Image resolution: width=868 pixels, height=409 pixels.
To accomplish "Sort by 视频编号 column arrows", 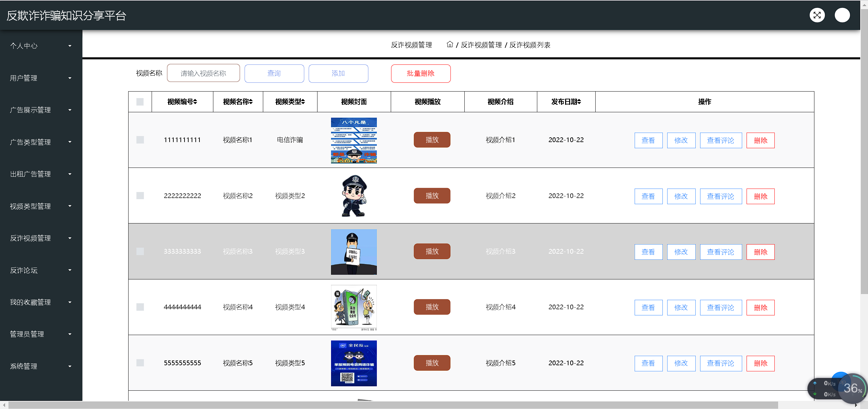I will pyautogui.click(x=195, y=102).
